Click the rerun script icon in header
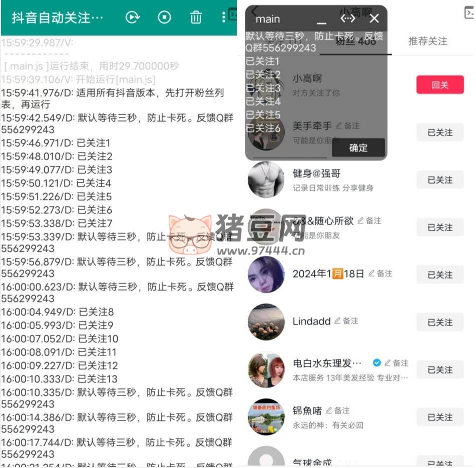Image resolution: width=476 pixels, height=468 pixels. (133, 17)
